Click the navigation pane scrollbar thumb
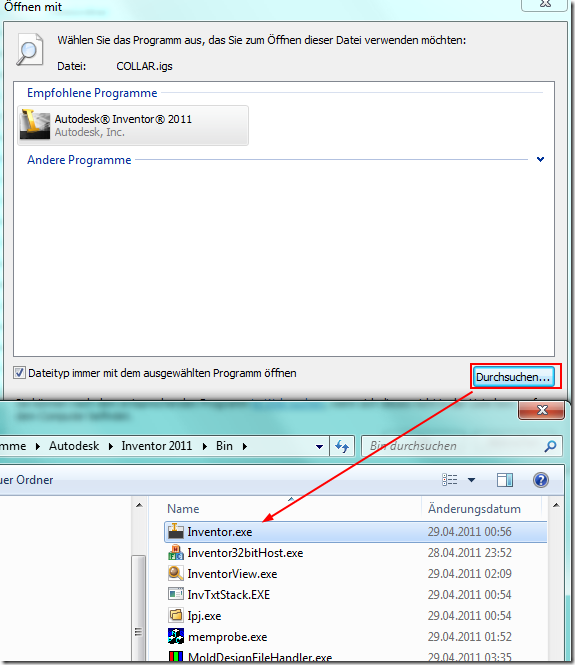 [138, 610]
